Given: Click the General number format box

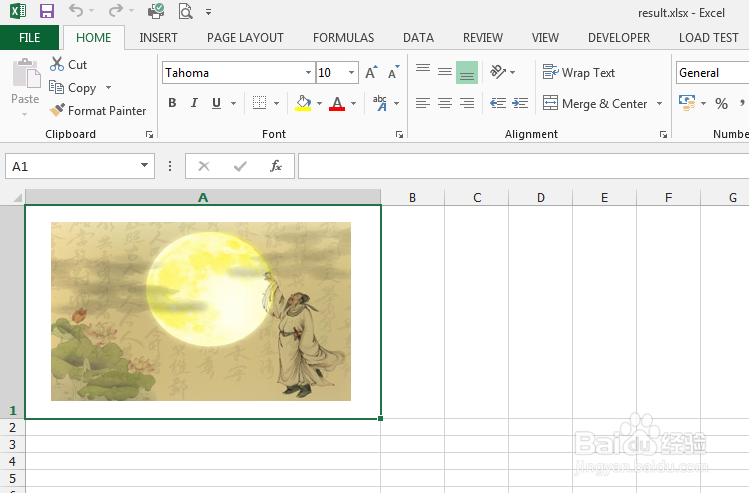Looking at the screenshot, I should (713, 73).
